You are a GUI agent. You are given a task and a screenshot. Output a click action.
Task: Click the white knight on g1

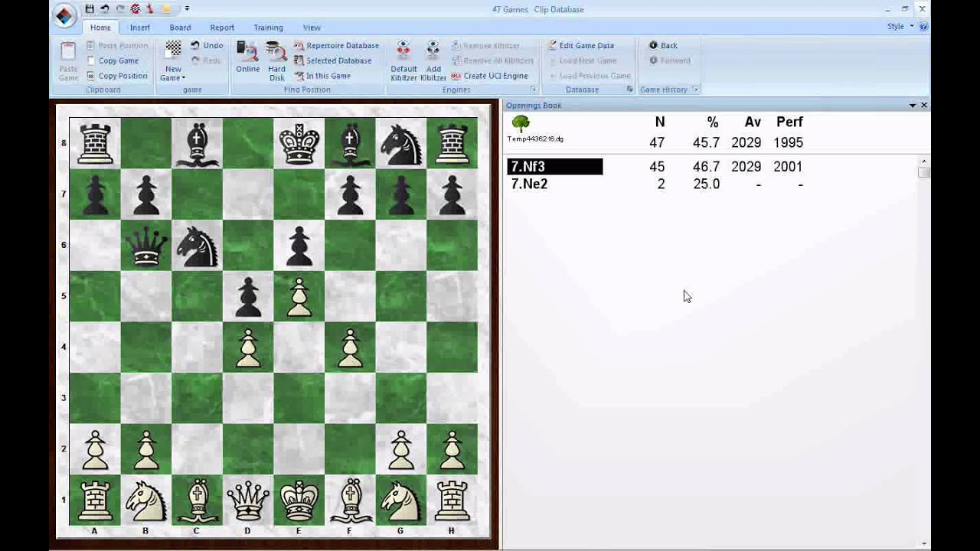[x=401, y=501]
